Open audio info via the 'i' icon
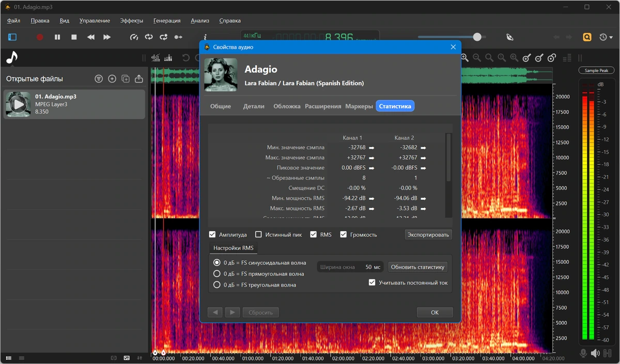The width and height of the screenshot is (620, 364). (205, 37)
